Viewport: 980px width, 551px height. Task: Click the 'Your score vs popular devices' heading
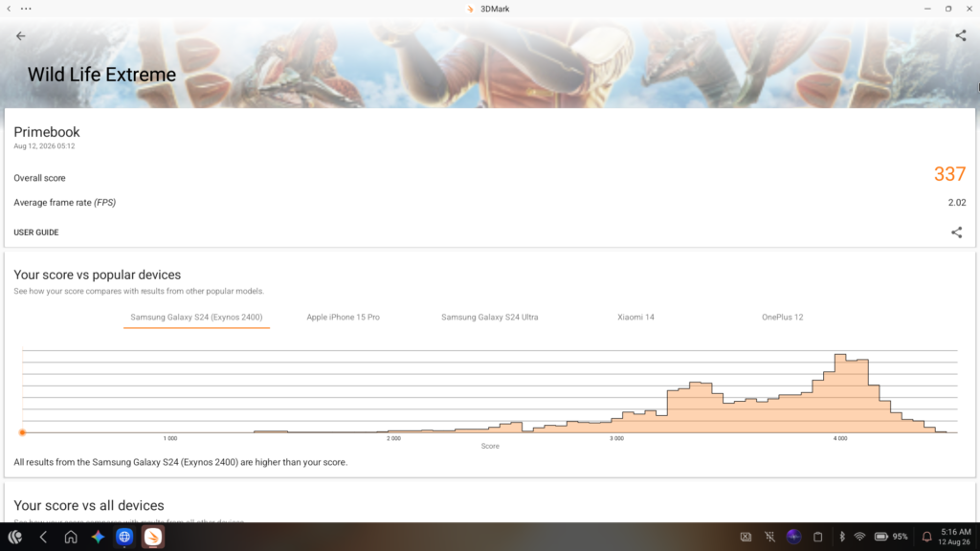[97, 275]
